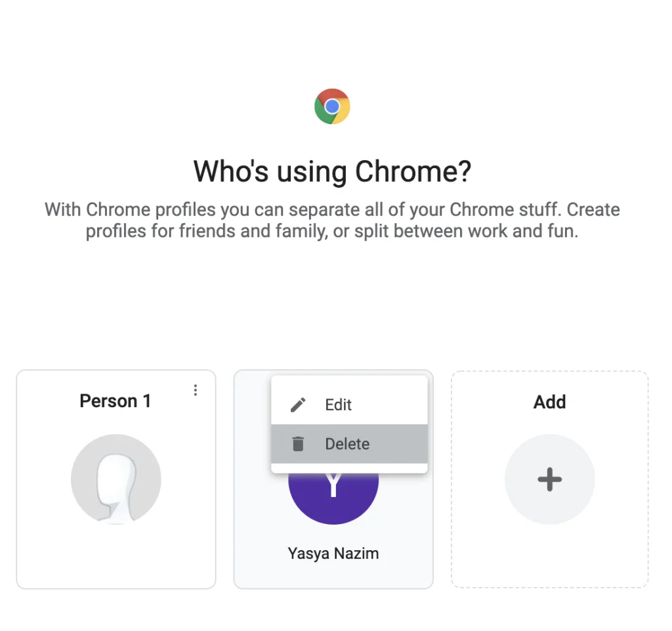
Task: Click the Who's using Chrome heading
Action: click(x=332, y=171)
